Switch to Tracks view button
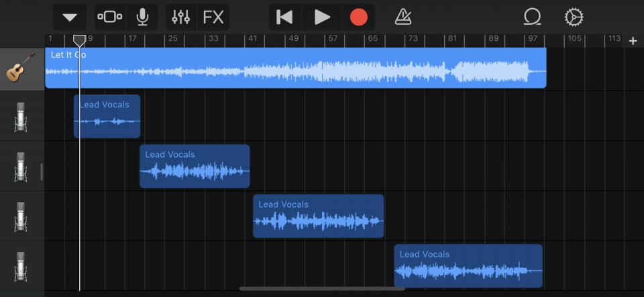Screen dimensions: 644x297 (x=109, y=17)
